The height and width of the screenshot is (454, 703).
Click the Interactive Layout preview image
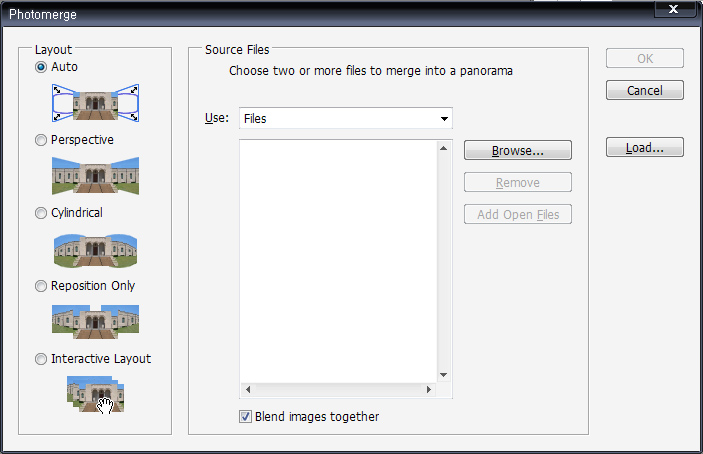pyautogui.click(x=95, y=394)
